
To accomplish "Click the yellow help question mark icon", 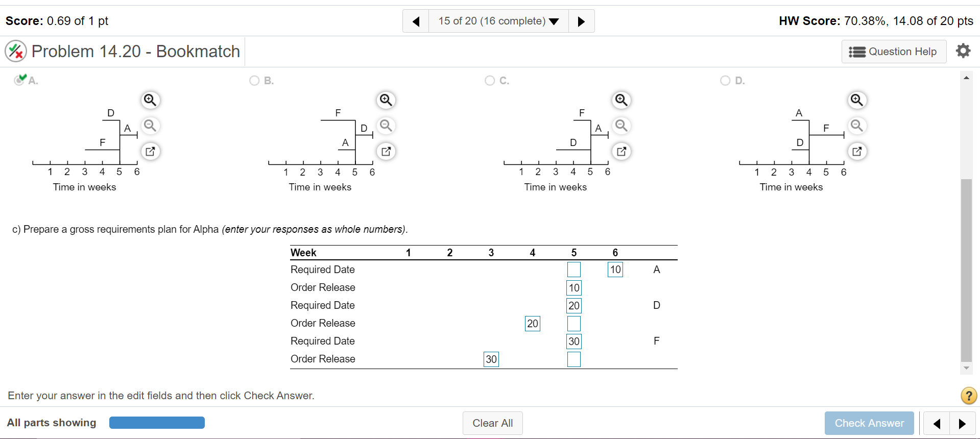I will [x=968, y=396].
